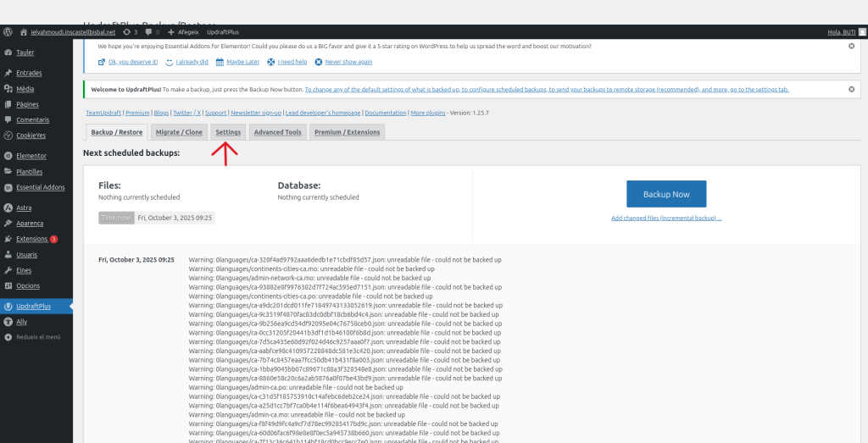Click the Afegeix new content plus icon
868x443 pixels.
click(x=171, y=32)
